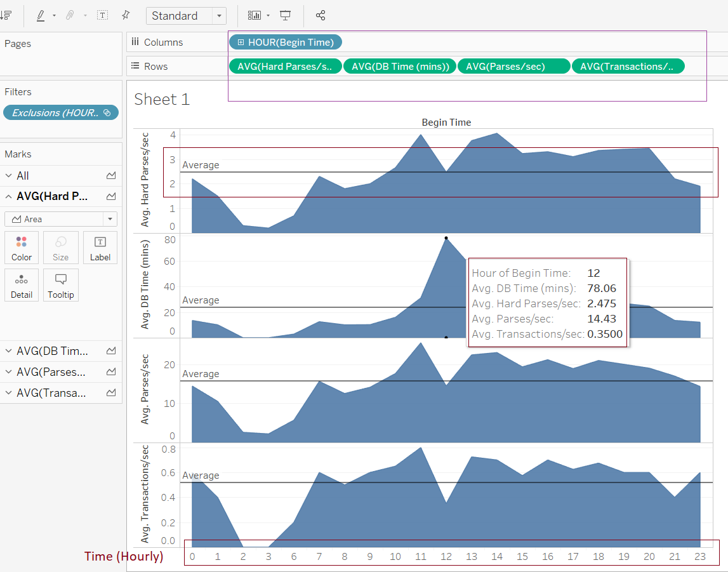Select the AVG(Parses/sec) pill in Rows
Image resolution: width=728 pixels, height=572 pixels.
tap(513, 66)
